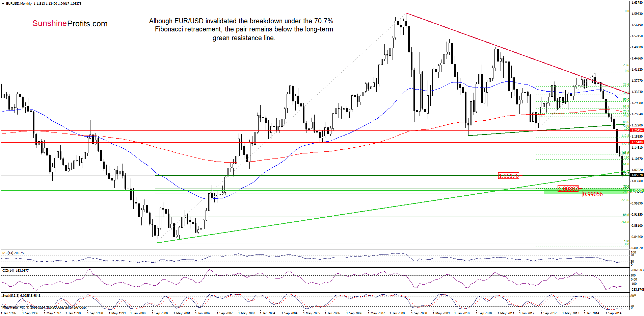Select the RSI(14) 20.6758 indicator label
The height and width of the screenshot is (316, 644).
[14, 253]
